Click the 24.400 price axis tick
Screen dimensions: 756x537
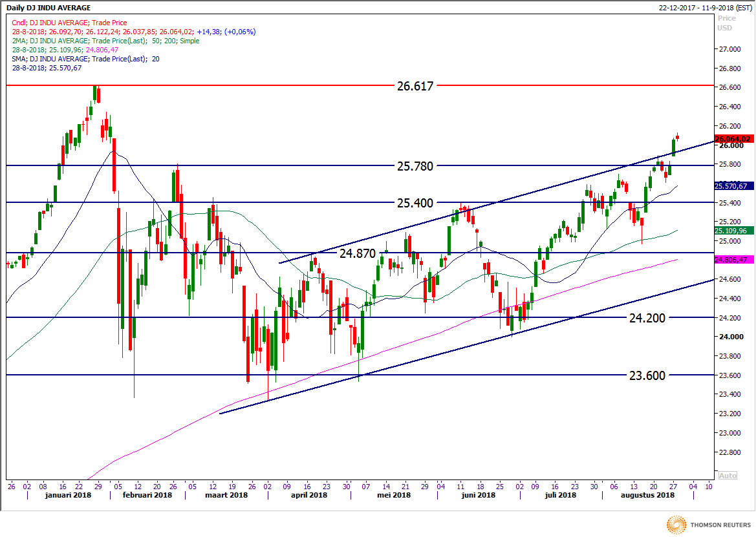[729, 299]
